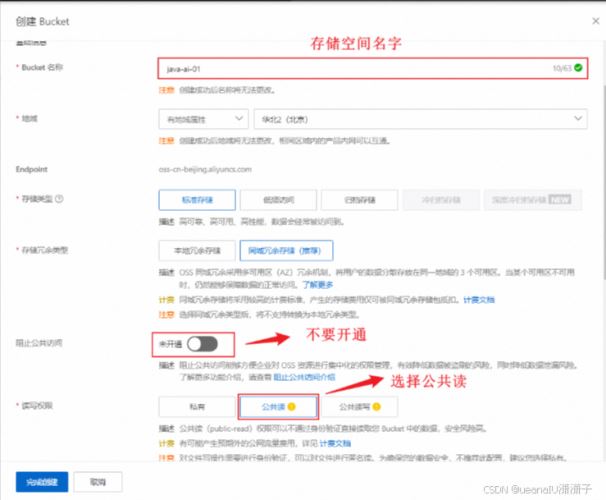The height and width of the screenshot is (500, 606).
Task: Open the 阻止公共访问介绍 link
Action: point(304,377)
